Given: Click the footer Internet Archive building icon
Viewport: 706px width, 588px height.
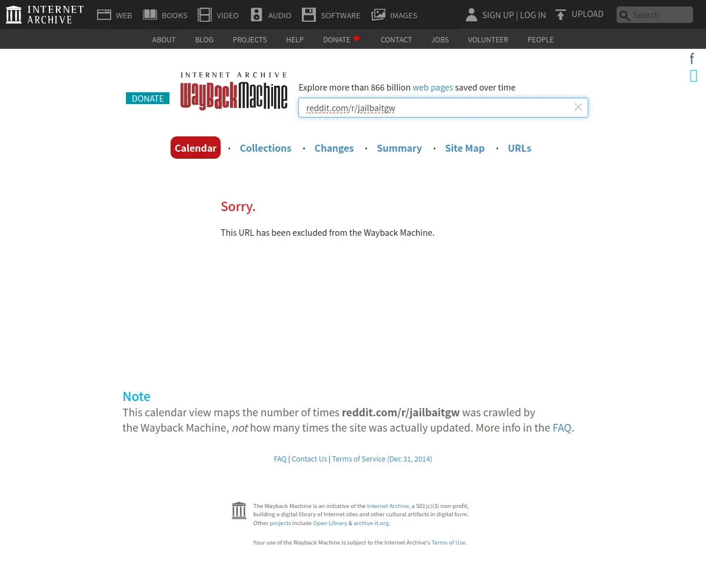Looking at the screenshot, I should (239, 510).
